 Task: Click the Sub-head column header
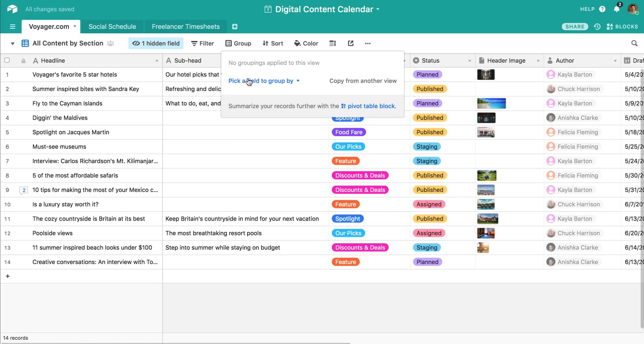(x=192, y=61)
